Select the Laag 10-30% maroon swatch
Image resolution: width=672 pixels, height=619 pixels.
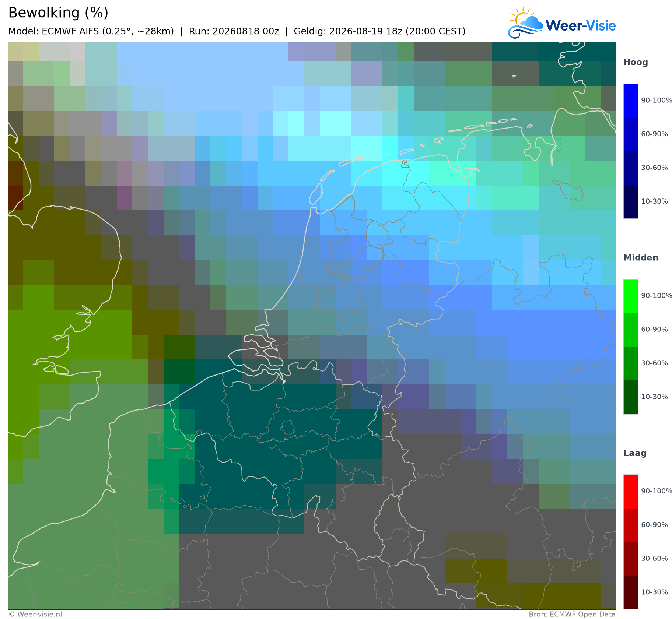tap(630, 592)
